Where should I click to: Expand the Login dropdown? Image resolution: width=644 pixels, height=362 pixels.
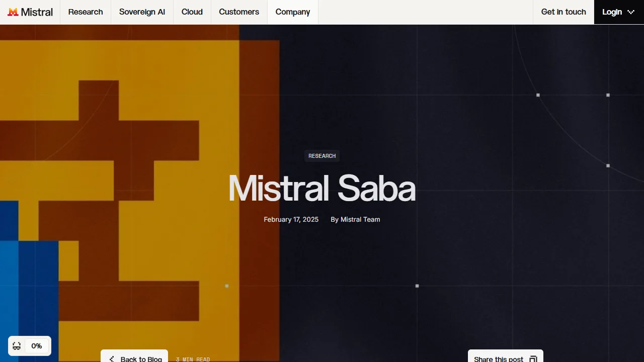click(x=619, y=12)
